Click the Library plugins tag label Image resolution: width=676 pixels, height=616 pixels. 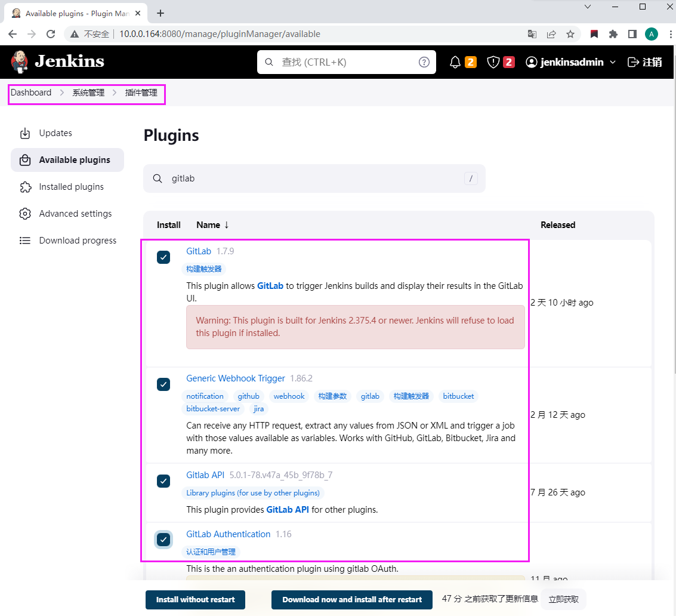(x=253, y=492)
